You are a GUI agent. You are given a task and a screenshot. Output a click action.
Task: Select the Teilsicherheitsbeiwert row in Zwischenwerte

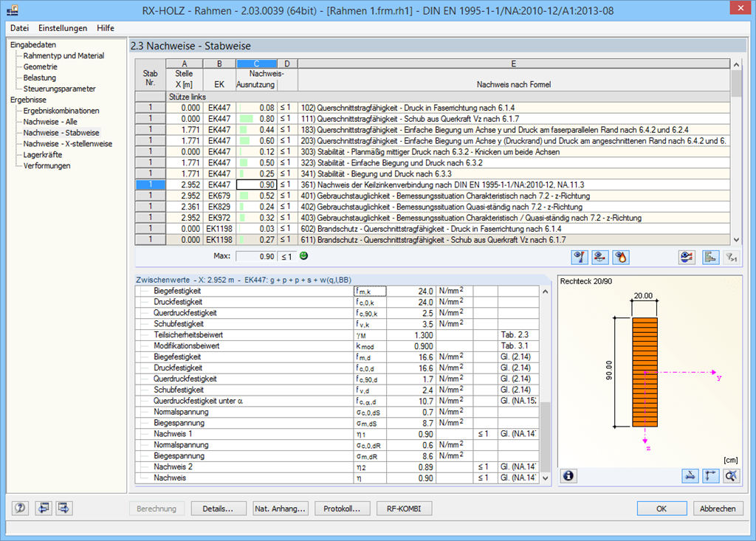coord(337,335)
